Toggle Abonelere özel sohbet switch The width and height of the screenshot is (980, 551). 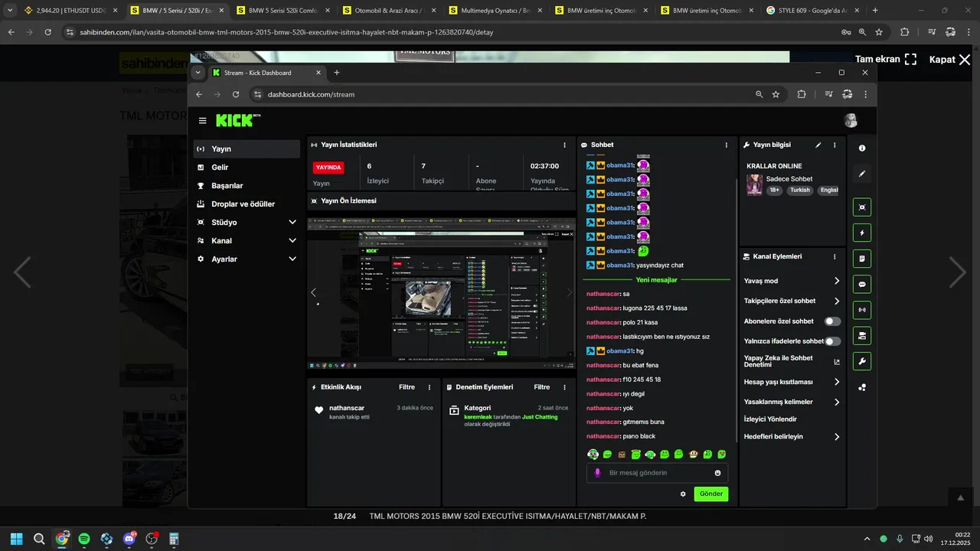pyautogui.click(x=832, y=321)
